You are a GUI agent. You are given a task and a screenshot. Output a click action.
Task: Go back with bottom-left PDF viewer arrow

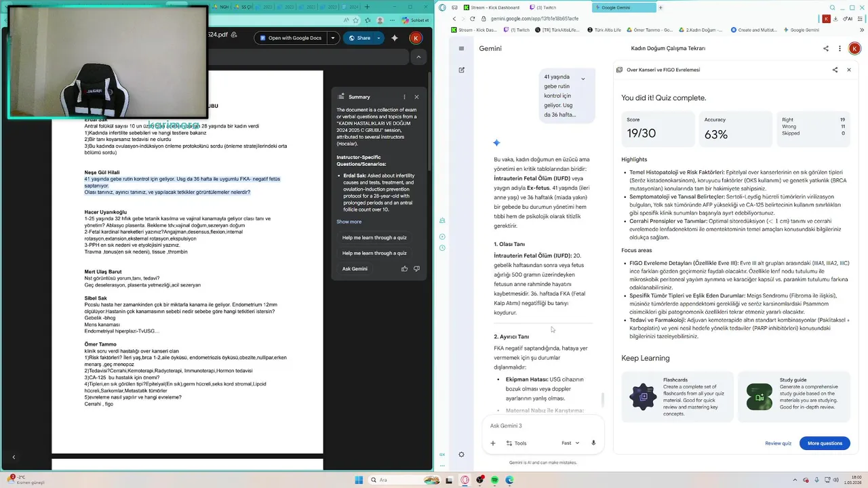tap(14, 457)
